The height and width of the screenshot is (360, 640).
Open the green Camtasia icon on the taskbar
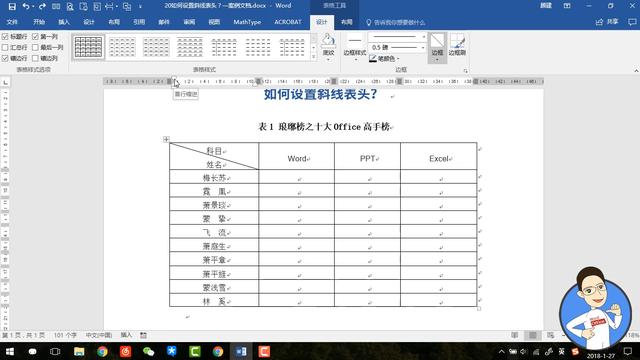(195, 351)
